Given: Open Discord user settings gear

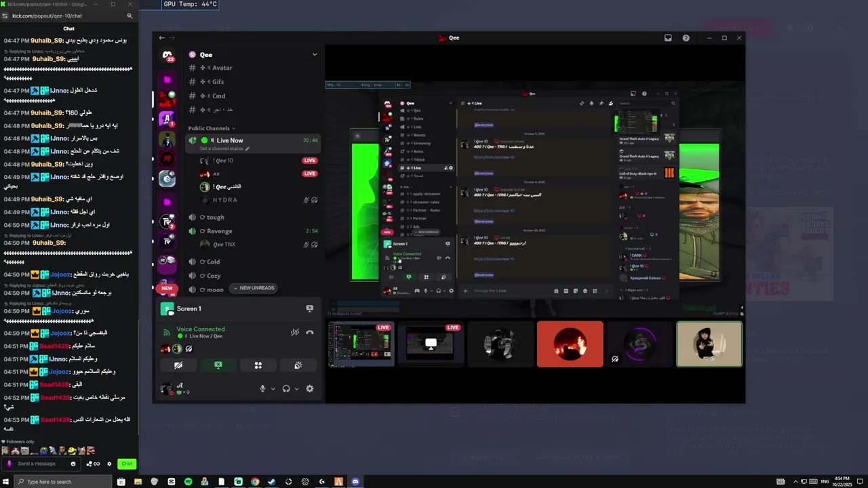Looking at the screenshot, I should pyautogui.click(x=310, y=388).
